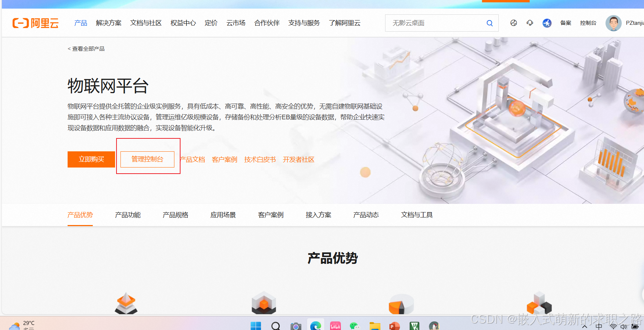Open the Windows Start button
The height and width of the screenshot is (330, 644).
click(x=256, y=326)
